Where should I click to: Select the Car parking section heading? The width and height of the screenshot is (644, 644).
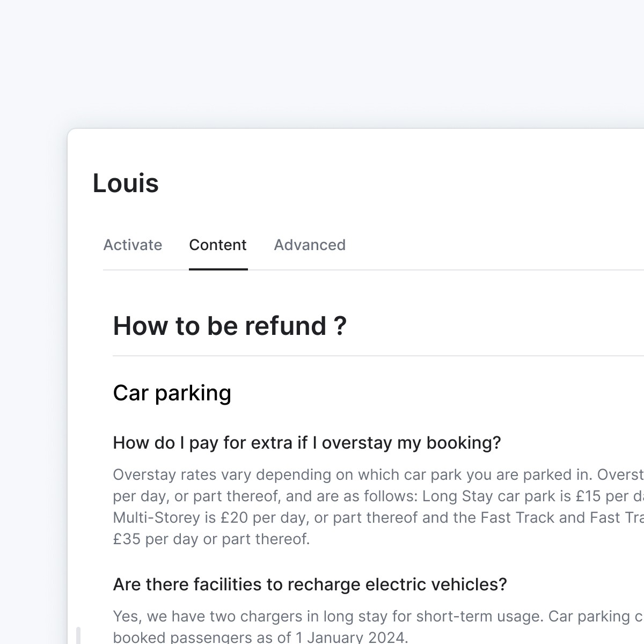(x=172, y=393)
